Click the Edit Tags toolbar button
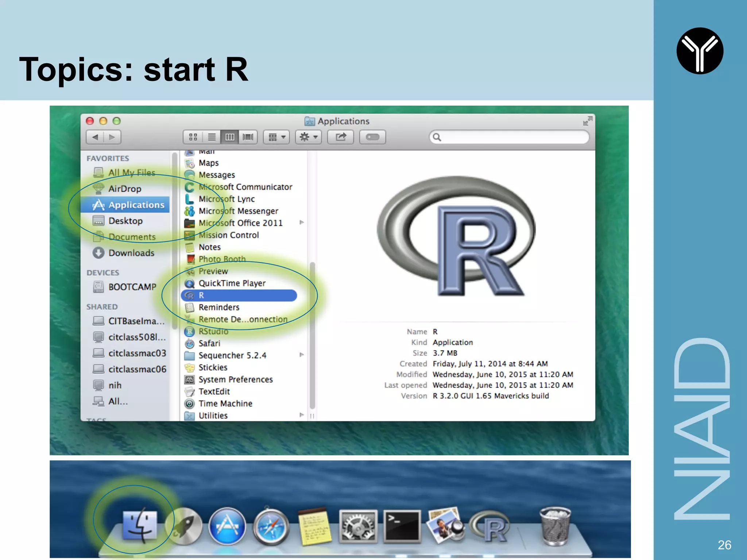 (372, 137)
